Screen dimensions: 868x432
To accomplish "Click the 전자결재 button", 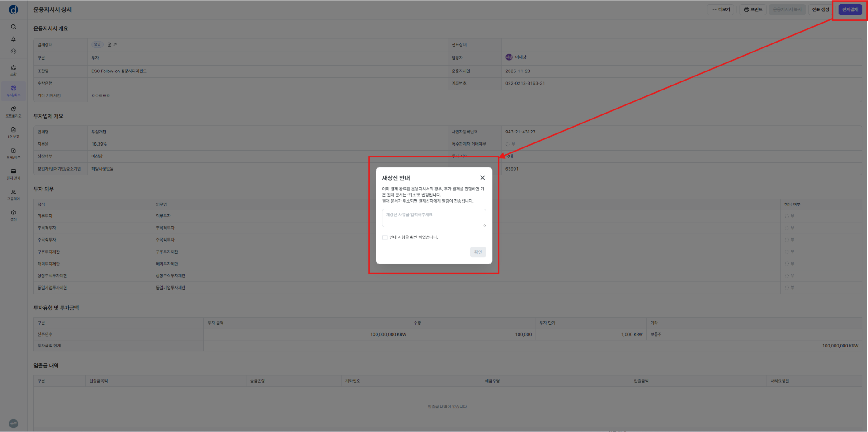I will (x=850, y=9).
